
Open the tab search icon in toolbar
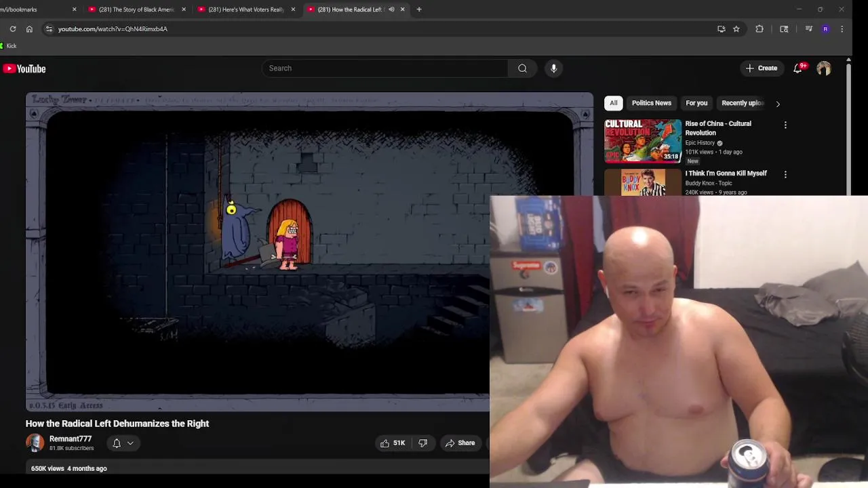[x=784, y=29]
